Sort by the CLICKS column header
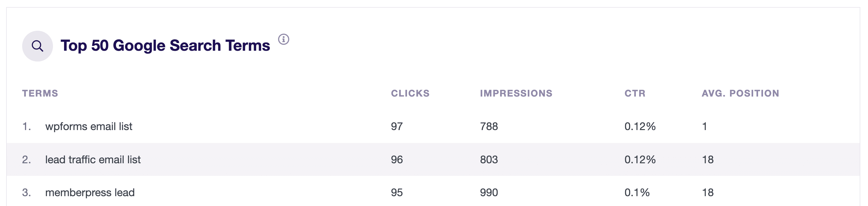 coord(410,93)
